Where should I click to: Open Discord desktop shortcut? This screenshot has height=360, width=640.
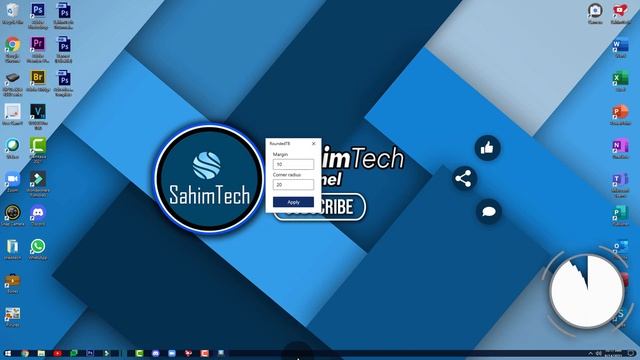(x=38, y=215)
